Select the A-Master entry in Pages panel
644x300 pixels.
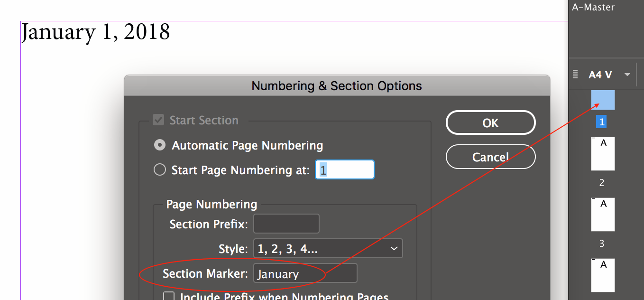click(x=593, y=8)
